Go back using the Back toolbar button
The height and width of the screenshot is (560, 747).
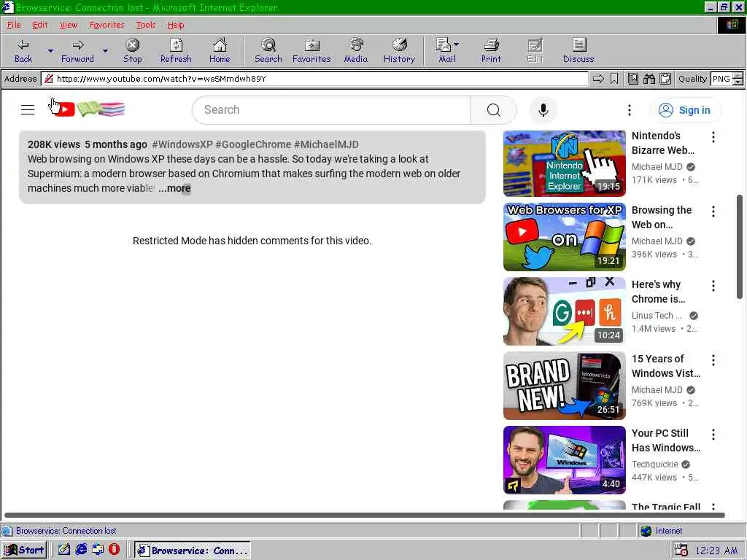[x=23, y=51]
